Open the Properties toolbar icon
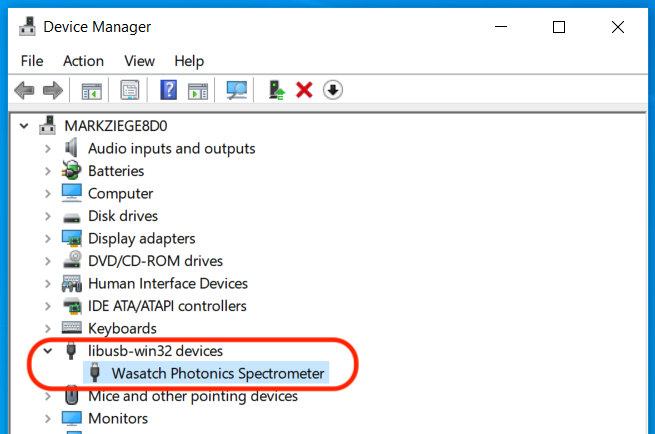Image resolution: width=655 pixels, height=434 pixels. click(x=130, y=91)
